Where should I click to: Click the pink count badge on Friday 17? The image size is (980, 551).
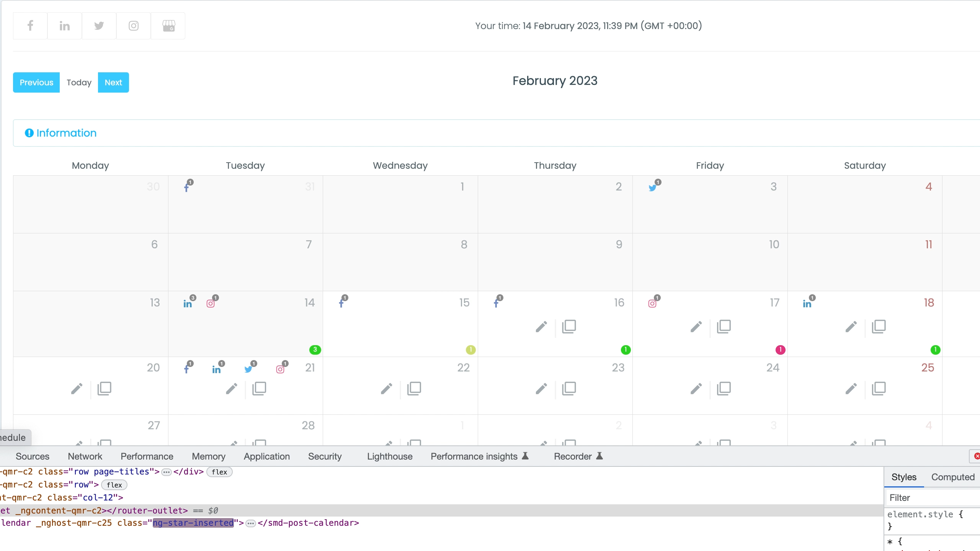(x=780, y=349)
